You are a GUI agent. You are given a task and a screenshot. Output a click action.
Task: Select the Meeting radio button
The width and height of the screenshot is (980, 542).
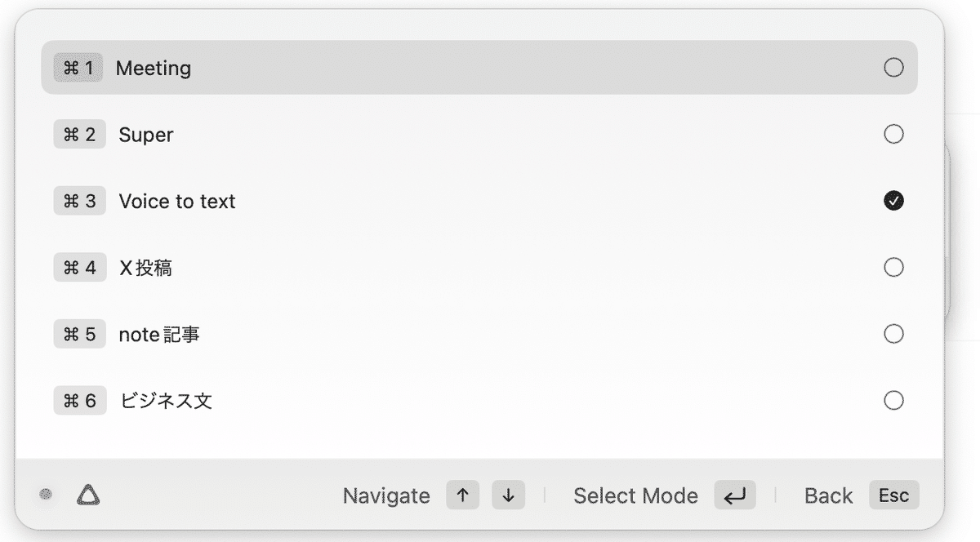893,68
